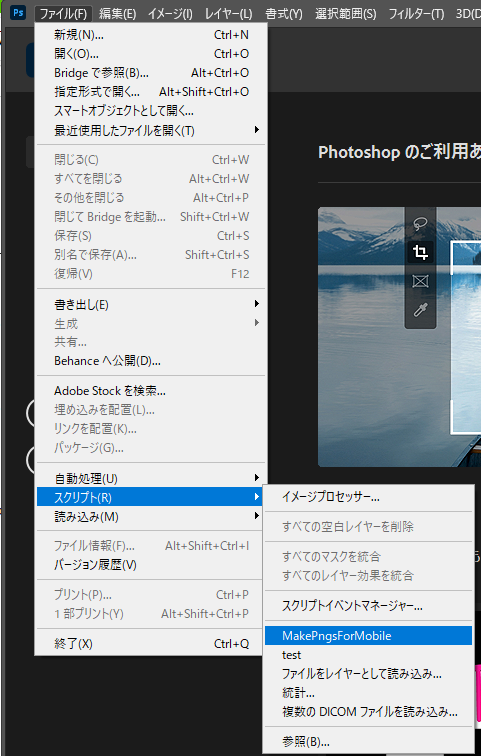Run the test script
The height and width of the screenshot is (756, 481).
tap(369, 655)
